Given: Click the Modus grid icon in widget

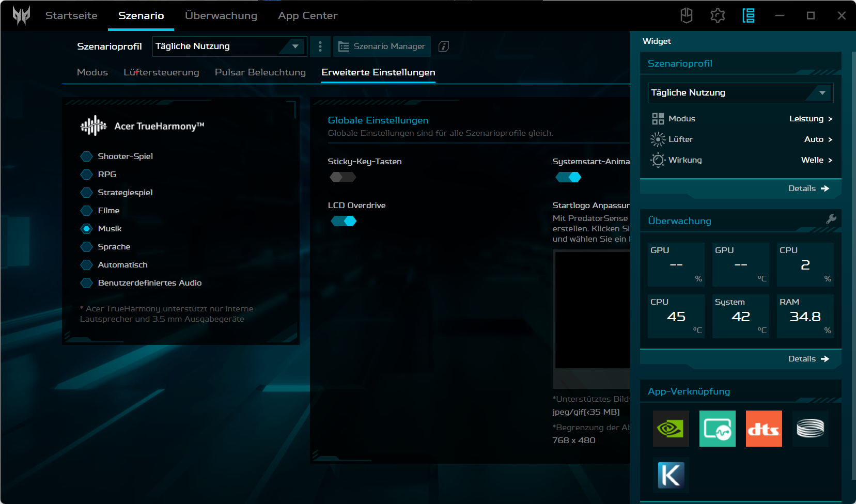Looking at the screenshot, I should [x=658, y=119].
